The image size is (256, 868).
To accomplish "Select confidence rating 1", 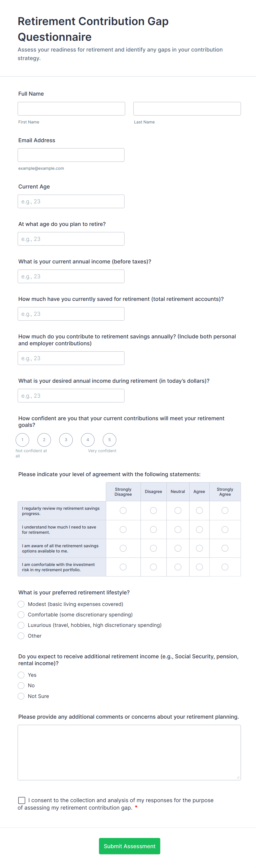I will click(x=23, y=440).
